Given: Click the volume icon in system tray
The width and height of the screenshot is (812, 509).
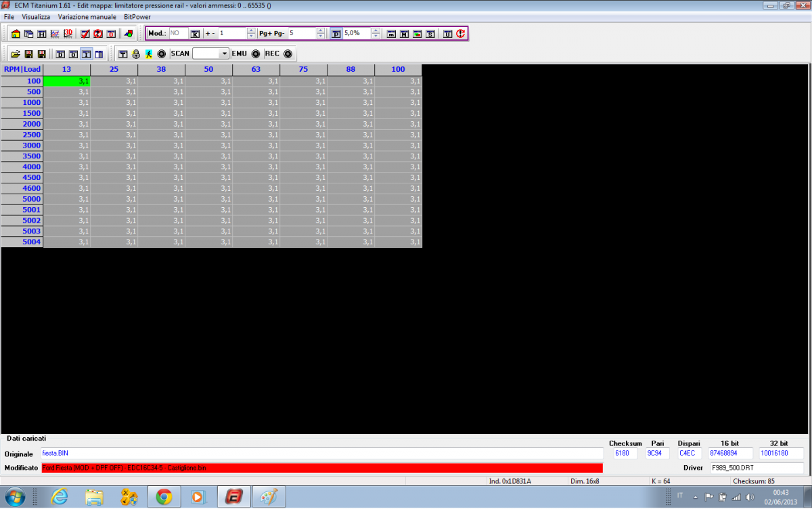Looking at the screenshot, I should (749, 496).
